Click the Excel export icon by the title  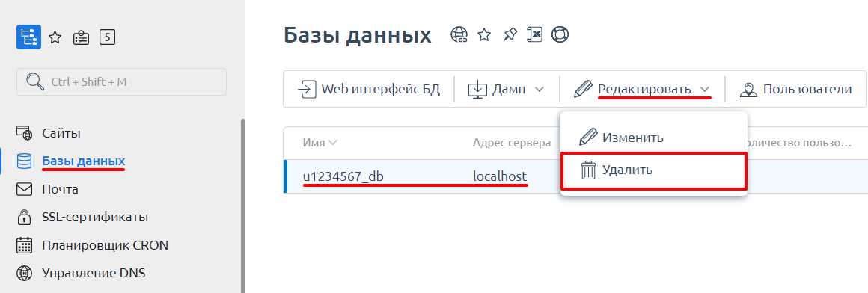pos(534,35)
